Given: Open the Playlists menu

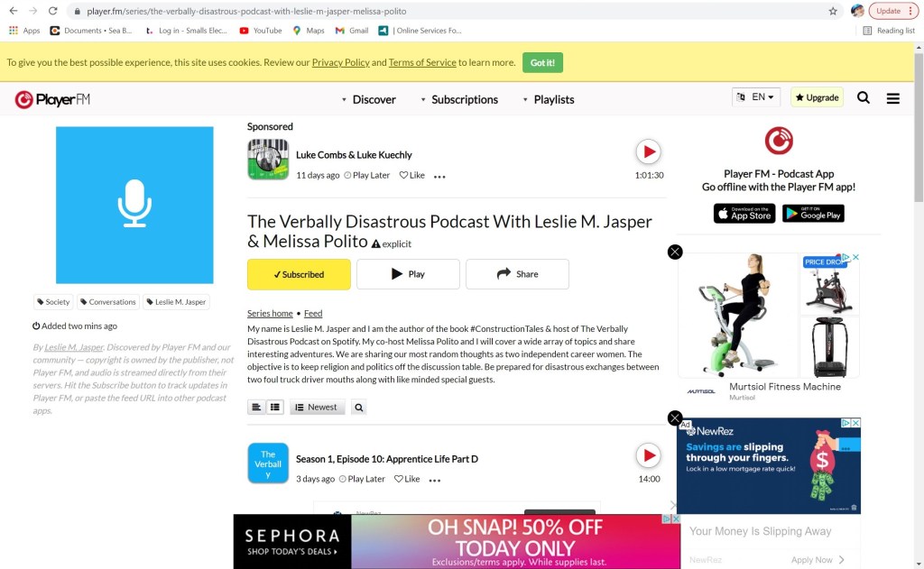Looking at the screenshot, I should click(x=548, y=99).
